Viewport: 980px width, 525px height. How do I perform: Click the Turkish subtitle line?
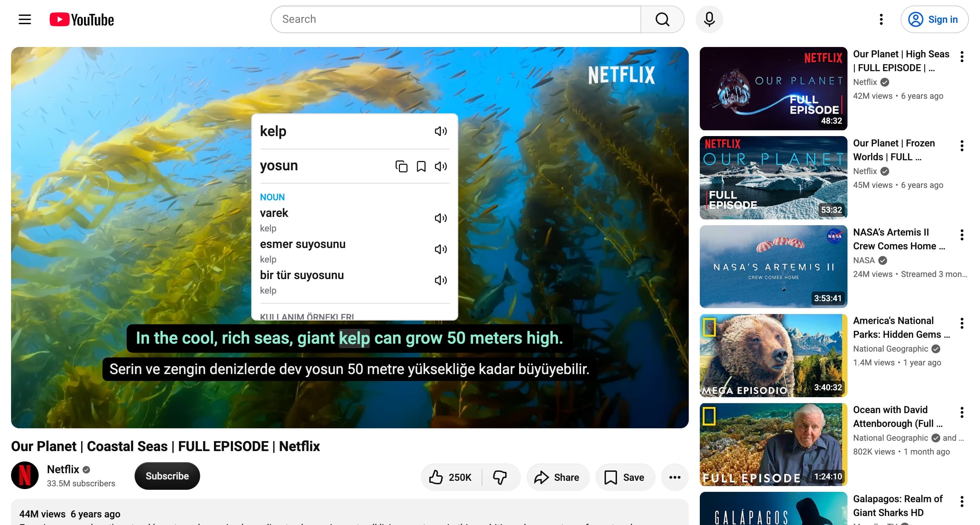point(349,369)
